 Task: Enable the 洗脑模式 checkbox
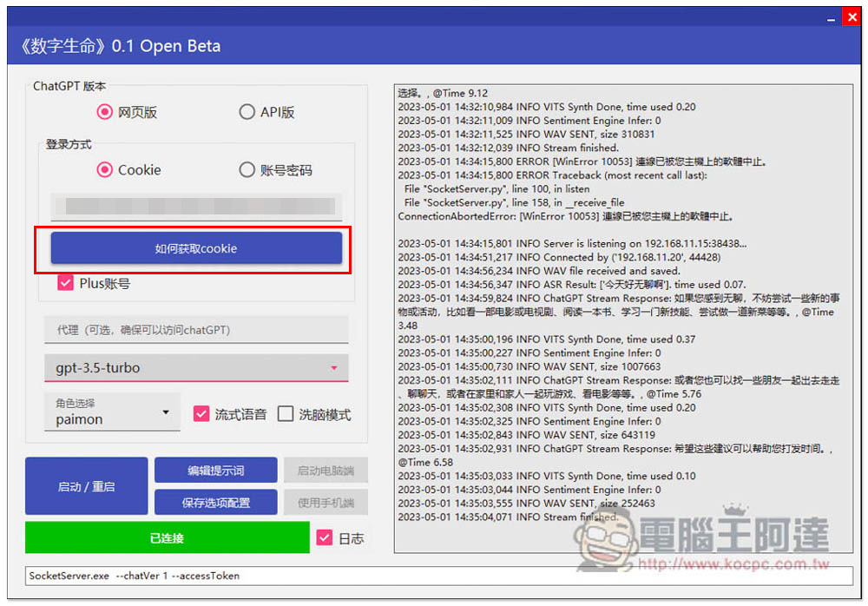[x=286, y=414]
